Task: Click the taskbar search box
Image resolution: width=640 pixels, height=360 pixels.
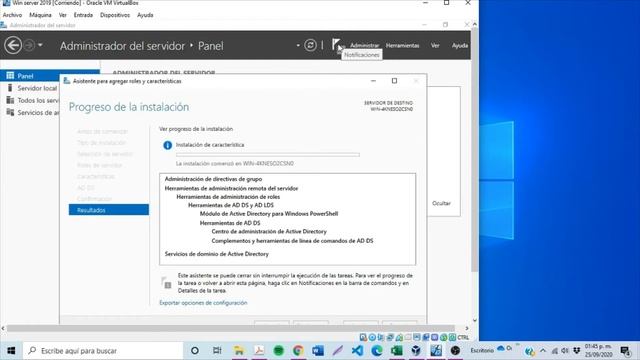Action: click(103, 351)
